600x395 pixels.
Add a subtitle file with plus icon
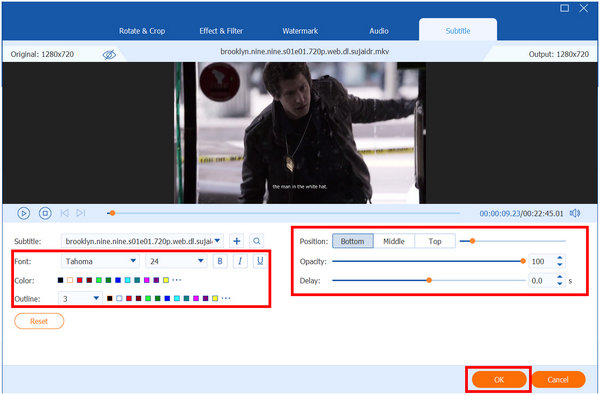tap(236, 241)
